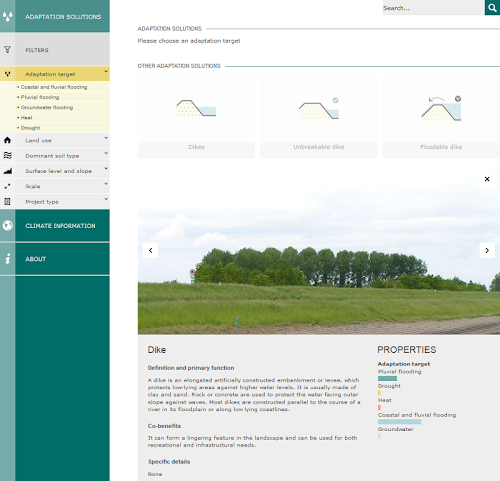
Task: Select Coastal and fluvial flooding target
Action: point(54,87)
